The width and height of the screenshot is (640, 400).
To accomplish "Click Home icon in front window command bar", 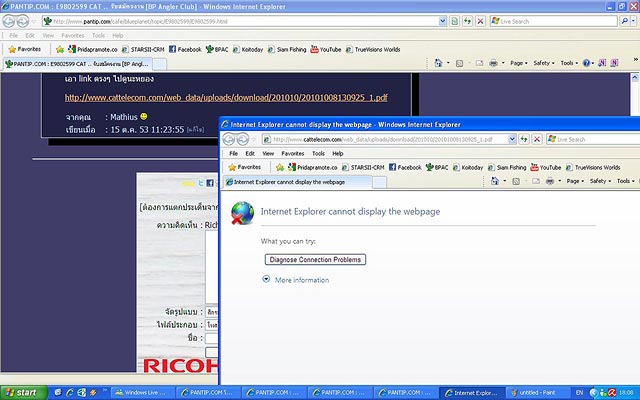I will pos(495,181).
